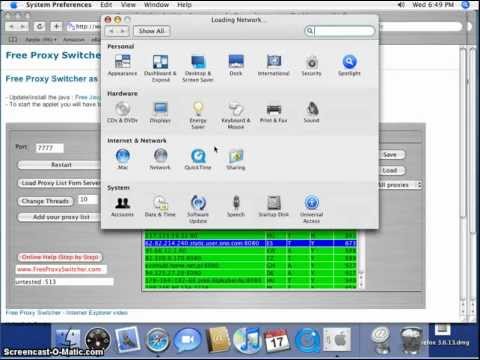480x360 pixels.
Task: Click the Save button in proxy applet
Action: click(x=391, y=155)
